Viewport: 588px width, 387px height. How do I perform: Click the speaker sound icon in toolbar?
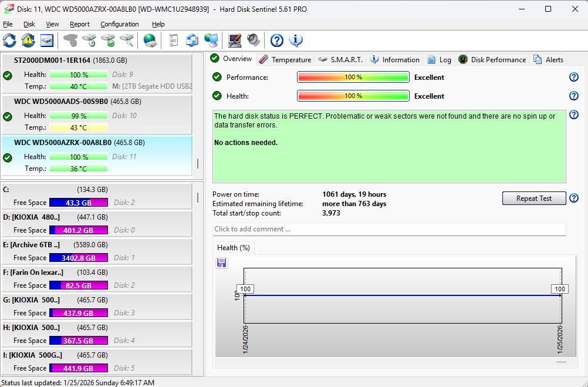[253, 41]
